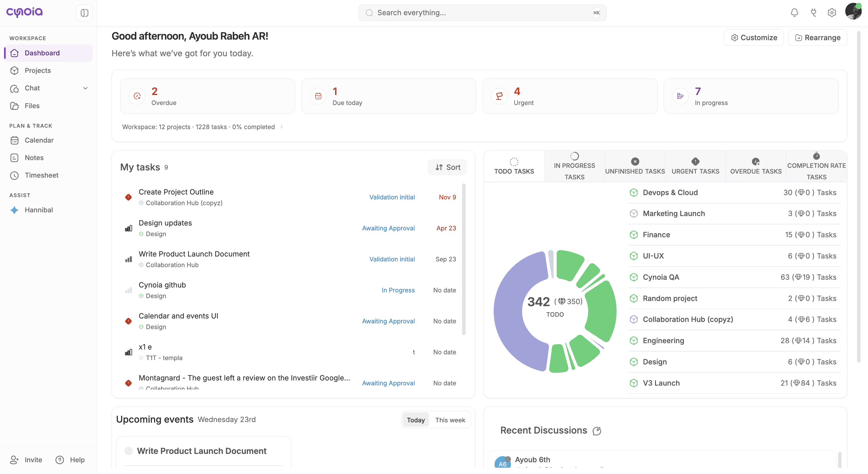Click Invite in the sidebar footer

[26, 460]
